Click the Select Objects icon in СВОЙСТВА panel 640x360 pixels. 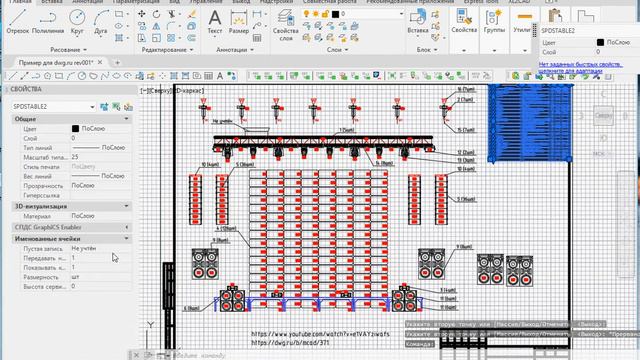tap(116, 107)
